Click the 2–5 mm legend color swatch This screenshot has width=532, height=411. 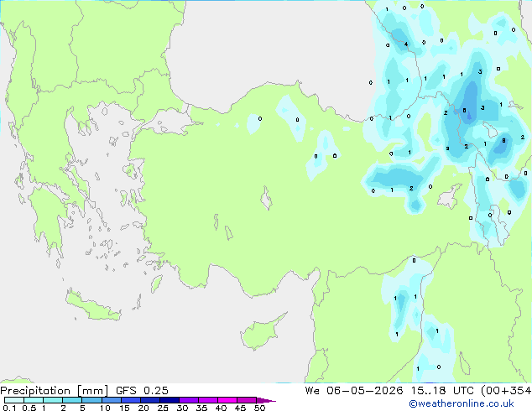click(72, 400)
